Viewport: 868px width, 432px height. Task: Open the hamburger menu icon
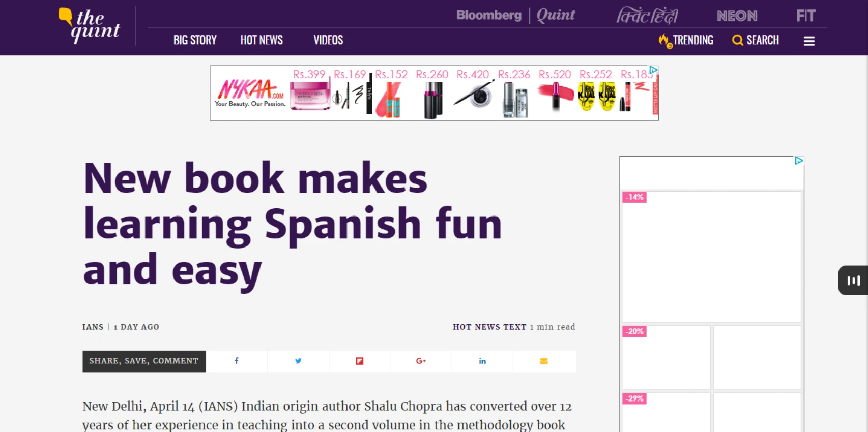809,41
